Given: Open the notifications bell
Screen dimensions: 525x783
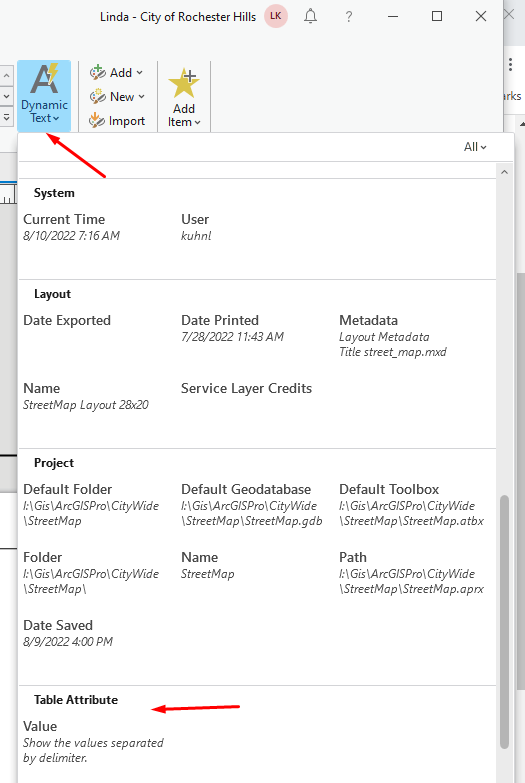Looking at the screenshot, I should [x=310, y=16].
